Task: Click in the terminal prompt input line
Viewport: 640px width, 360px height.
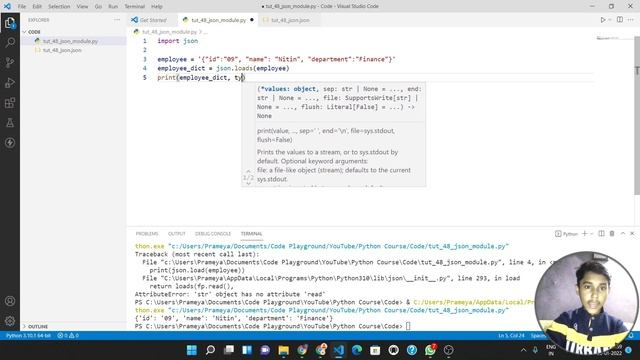Action: pos(407,326)
